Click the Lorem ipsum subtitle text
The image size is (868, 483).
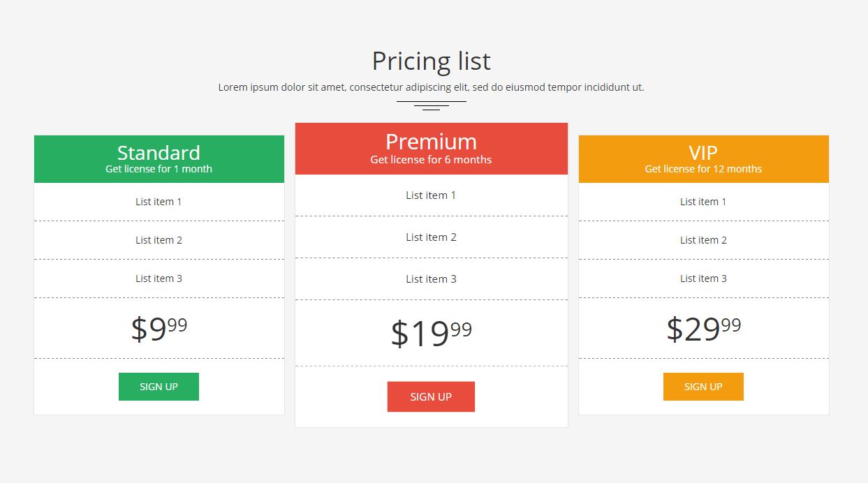[431, 87]
